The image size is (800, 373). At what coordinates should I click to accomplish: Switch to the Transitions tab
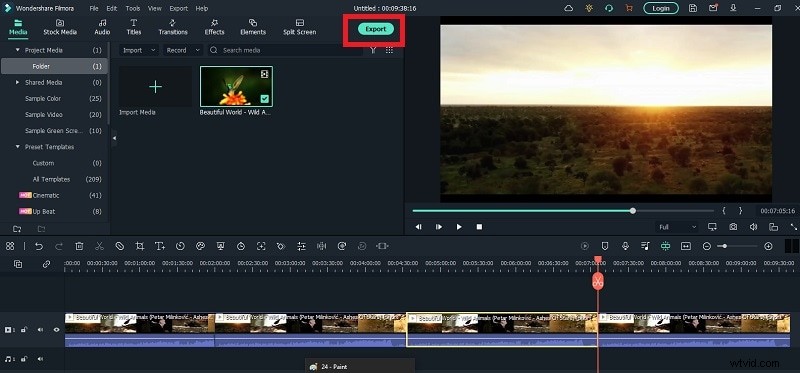point(172,27)
